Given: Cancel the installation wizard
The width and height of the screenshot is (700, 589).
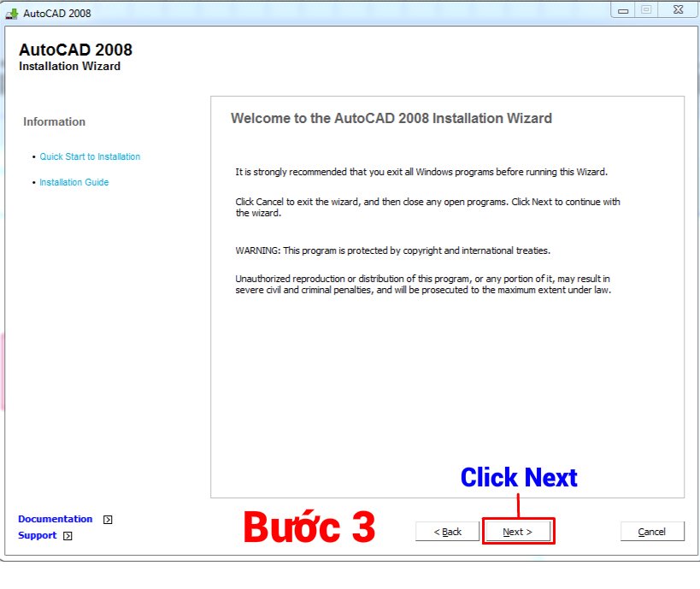Looking at the screenshot, I should 652,532.
